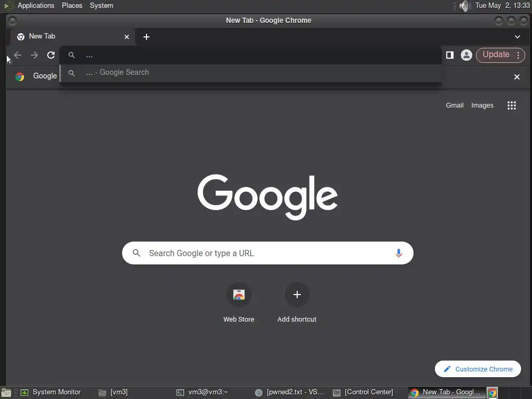Click the volume speaker icon in the panel
The height and width of the screenshot is (399, 532).
(x=464, y=6)
